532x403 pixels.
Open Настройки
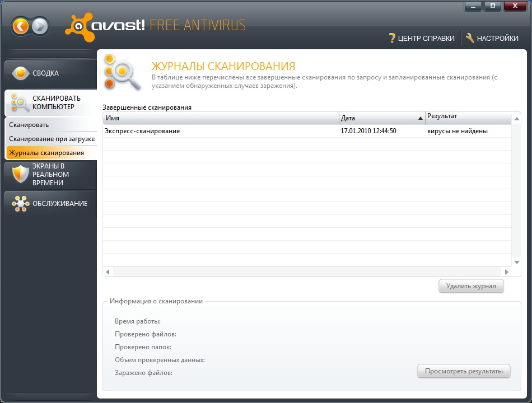492,38
